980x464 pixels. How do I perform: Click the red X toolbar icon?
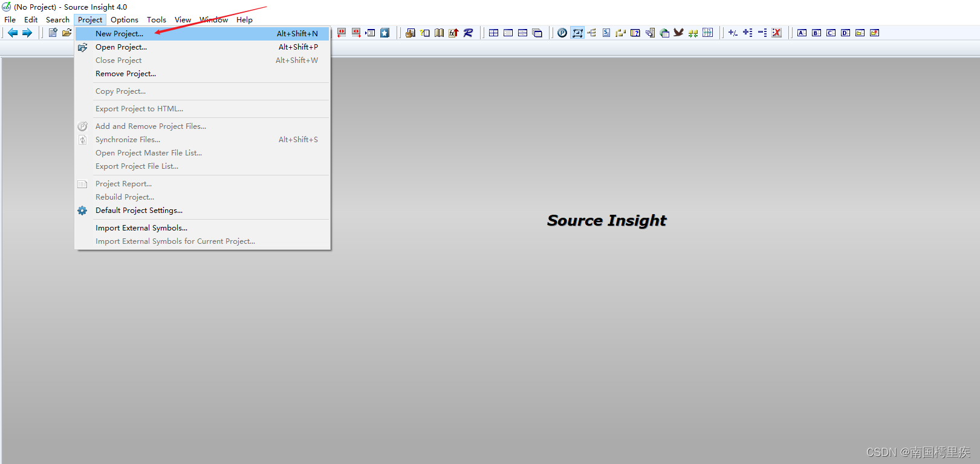click(x=777, y=33)
